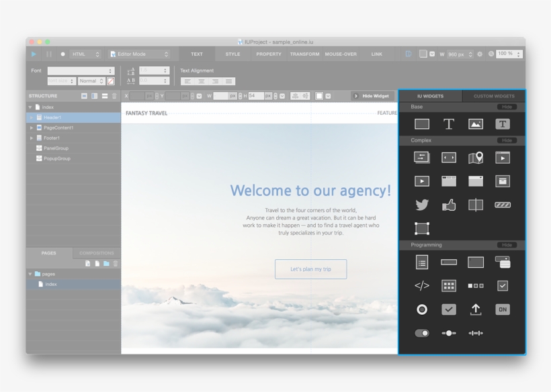Select the code embed widget in Programming
551x392 pixels.
(421, 286)
